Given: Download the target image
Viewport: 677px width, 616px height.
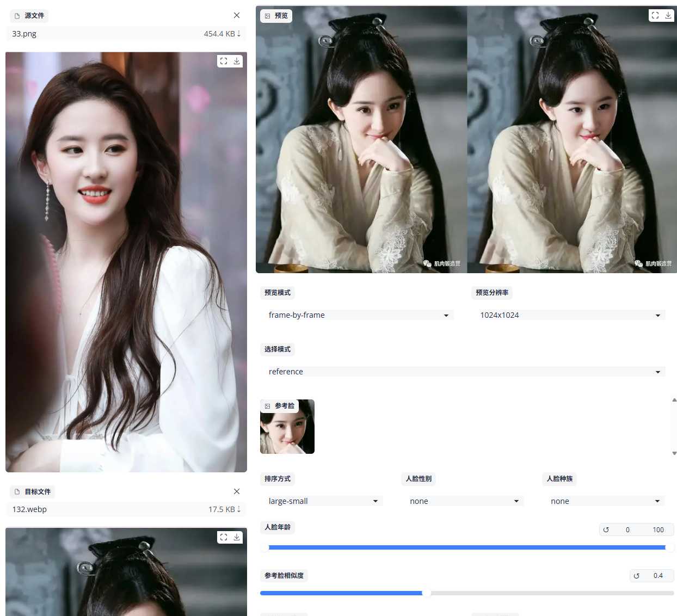Looking at the screenshot, I should click(x=237, y=537).
